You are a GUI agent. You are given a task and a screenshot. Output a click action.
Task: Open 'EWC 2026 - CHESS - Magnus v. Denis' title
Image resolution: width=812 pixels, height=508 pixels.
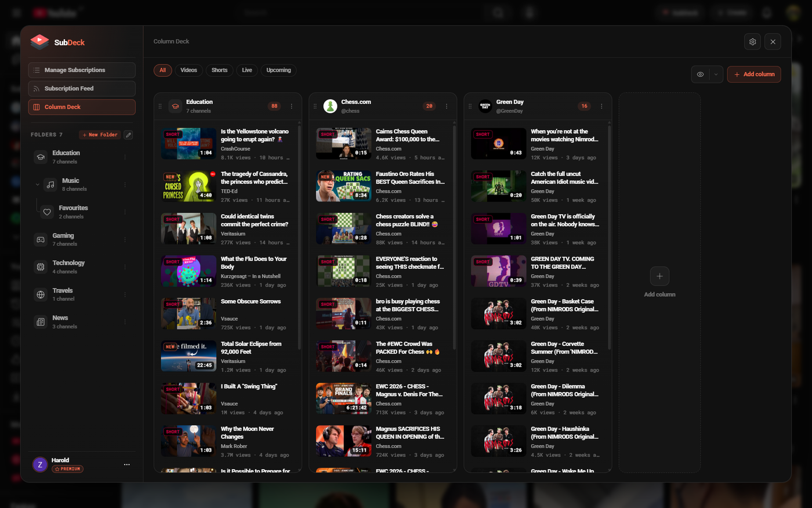[x=409, y=390]
